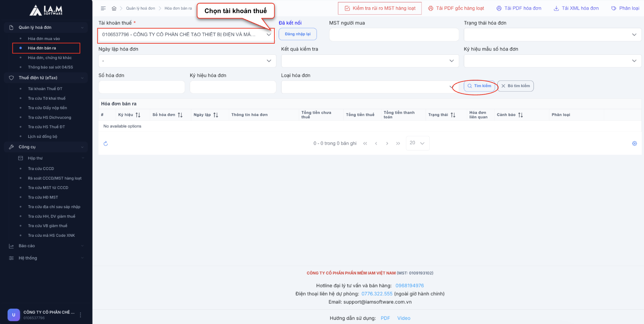Go to next page arrow
The image size is (644, 324).
387,144
